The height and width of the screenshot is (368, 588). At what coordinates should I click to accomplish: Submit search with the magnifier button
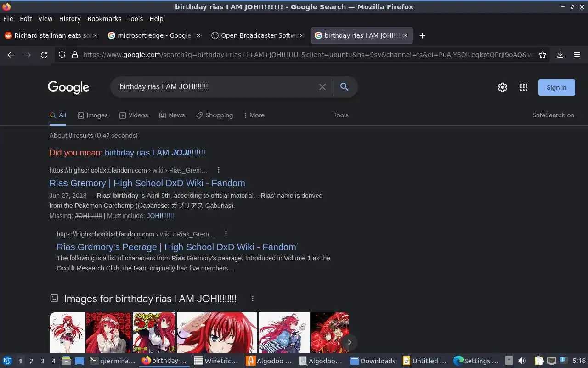(344, 87)
